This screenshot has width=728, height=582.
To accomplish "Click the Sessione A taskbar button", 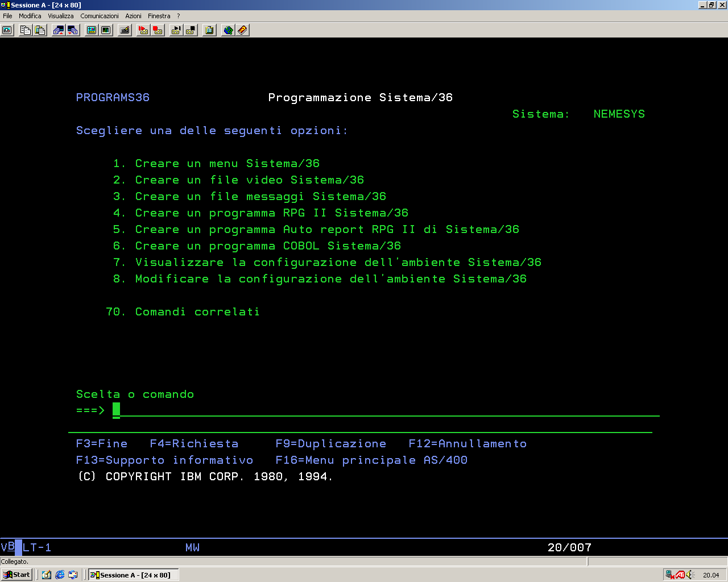I will click(134, 575).
